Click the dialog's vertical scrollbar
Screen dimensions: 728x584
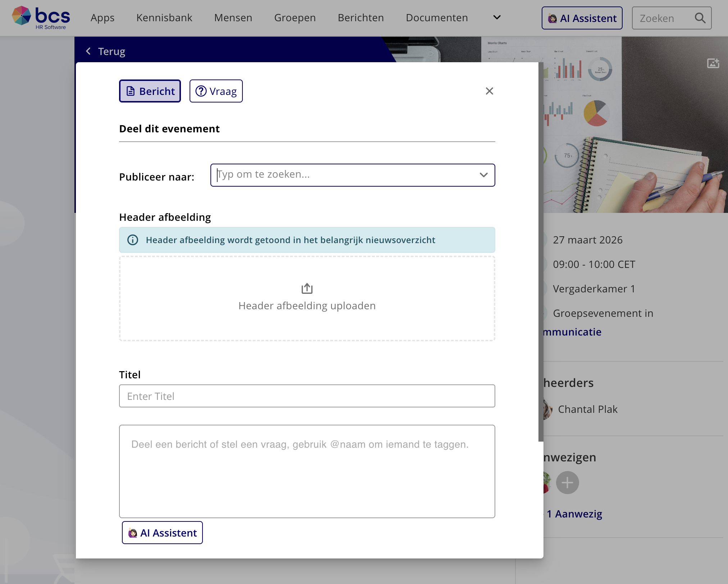(x=541, y=252)
